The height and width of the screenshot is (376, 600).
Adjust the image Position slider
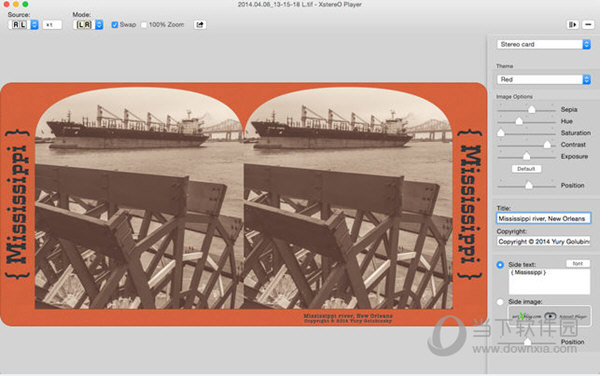click(529, 186)
